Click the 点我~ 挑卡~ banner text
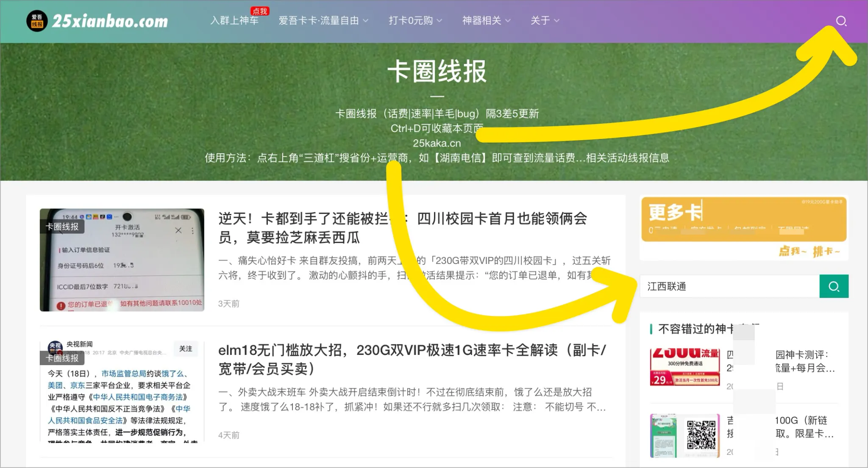Screen dimensions: 868x468 tap(809, 251)
